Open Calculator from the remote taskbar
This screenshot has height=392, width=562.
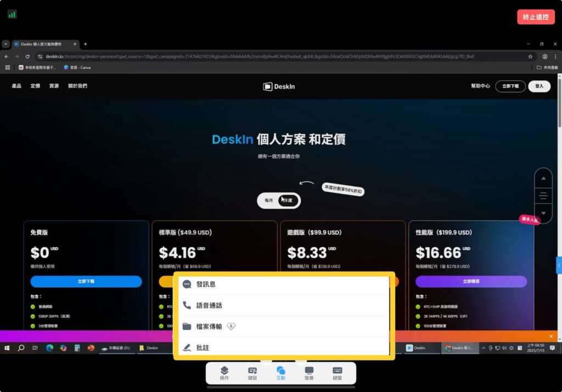(x=77, y=348)
